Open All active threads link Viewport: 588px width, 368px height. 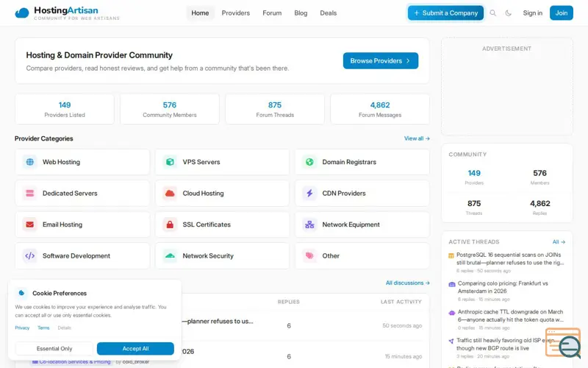point(559,242)
